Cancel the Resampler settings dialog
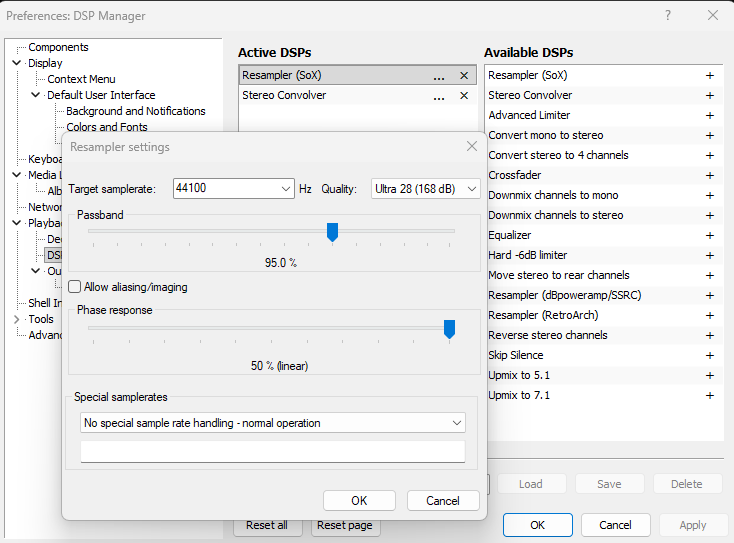Viewport: 734px width, 543px height. (443, 500)
